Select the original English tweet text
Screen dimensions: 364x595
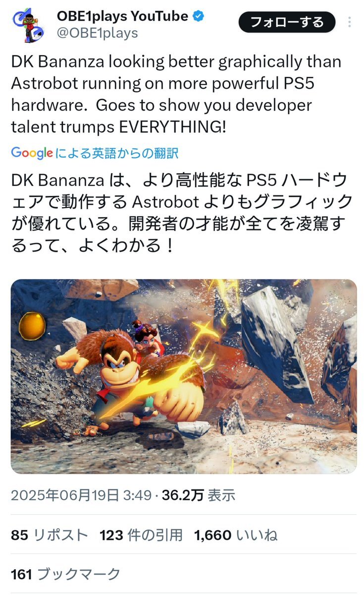click(176, 95)
